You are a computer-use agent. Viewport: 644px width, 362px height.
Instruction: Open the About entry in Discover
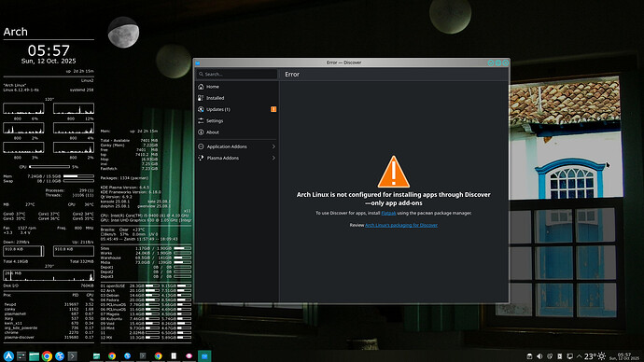[x=237, y=132]
